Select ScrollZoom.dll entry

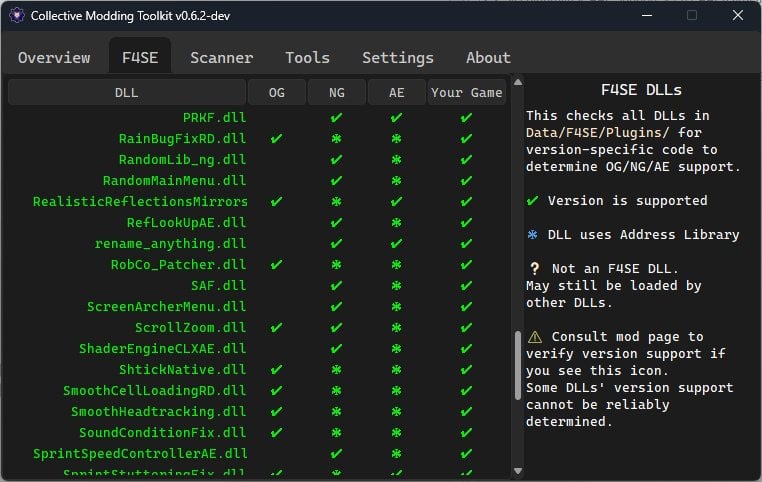tap(190, 327)
